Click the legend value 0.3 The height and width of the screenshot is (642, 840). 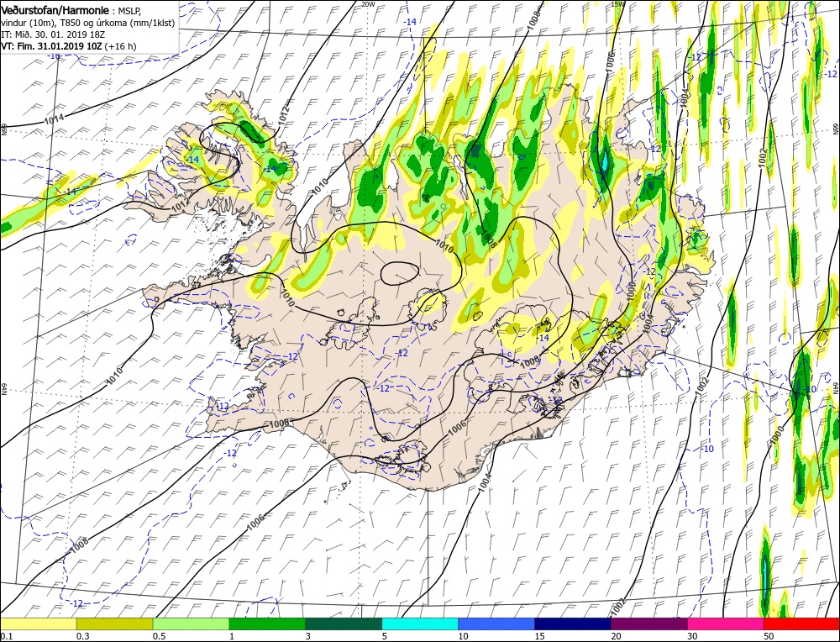(x=82, y=635)
